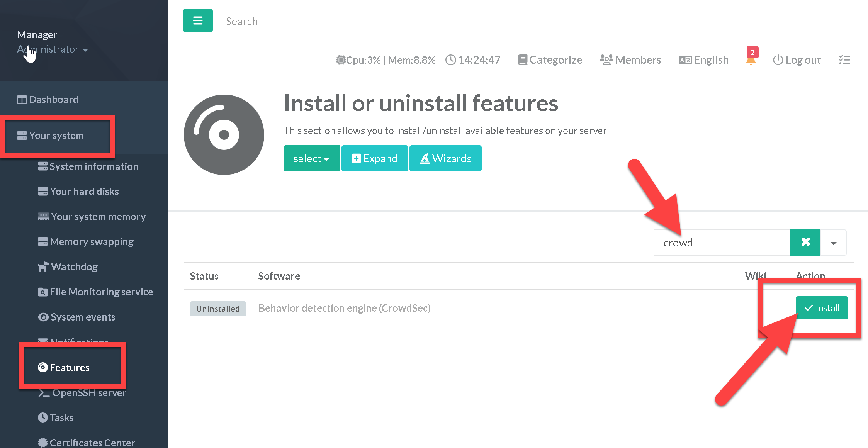The width and height of the screenshot is (868, 448).
Task: Clear the crowd search filter
Action: [805, 243]
